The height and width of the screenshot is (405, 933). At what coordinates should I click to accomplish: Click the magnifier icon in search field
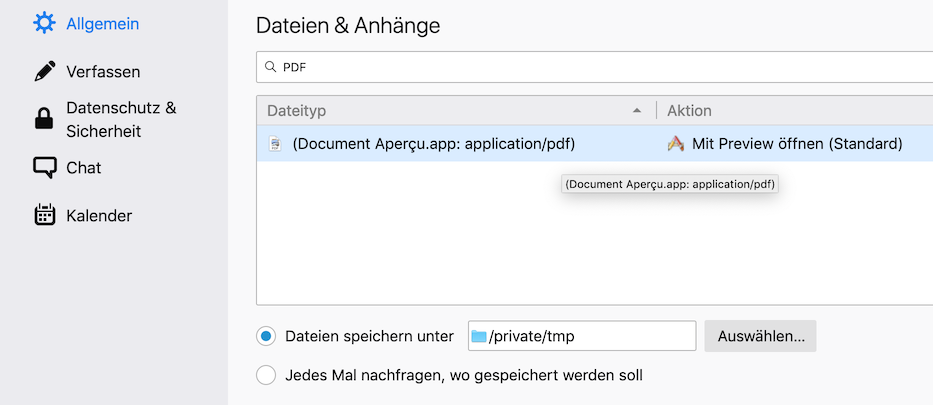tap(270, 68)
